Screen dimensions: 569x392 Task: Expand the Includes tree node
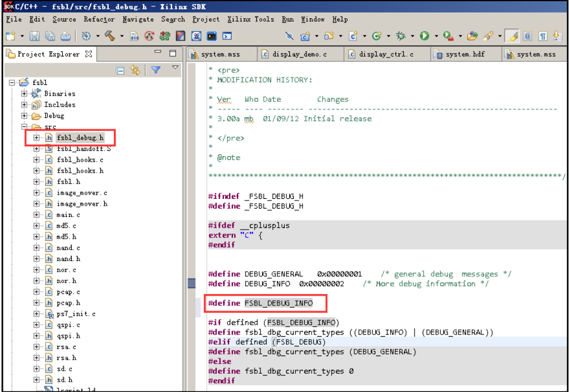24,104
